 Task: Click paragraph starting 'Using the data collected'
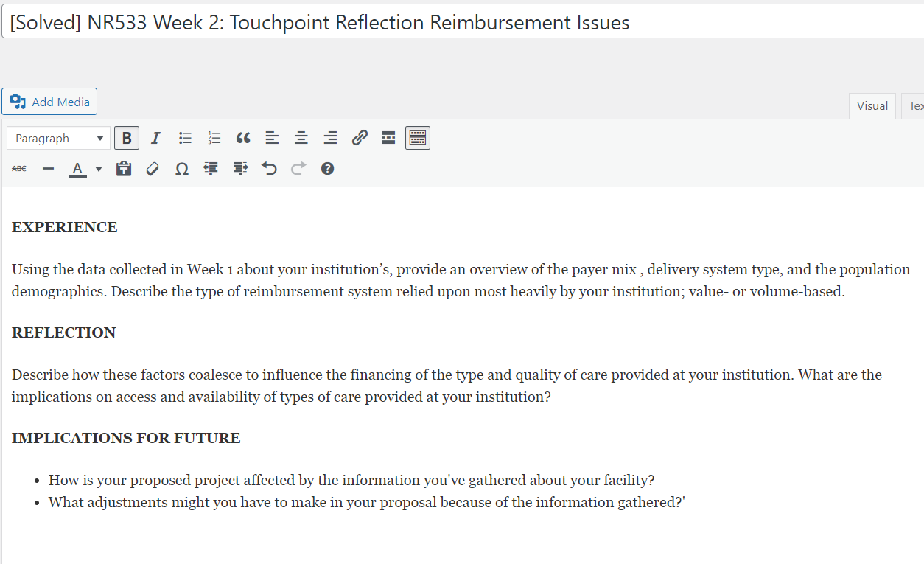pos(461,280)
